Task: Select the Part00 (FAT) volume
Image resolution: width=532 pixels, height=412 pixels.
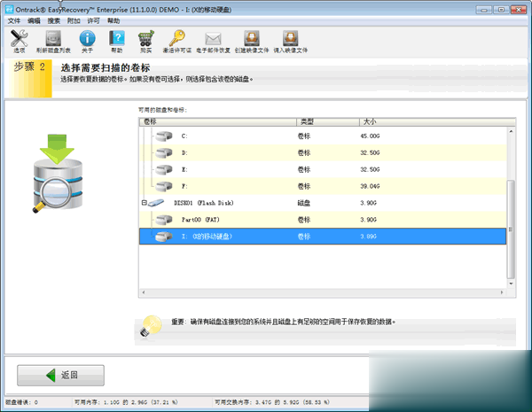Action: coord(323,220)
